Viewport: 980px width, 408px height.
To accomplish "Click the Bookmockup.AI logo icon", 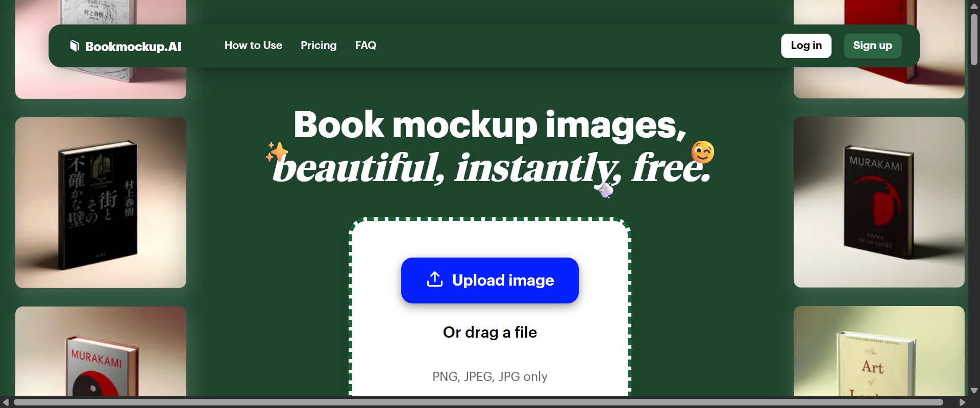I will pos(75,46).
